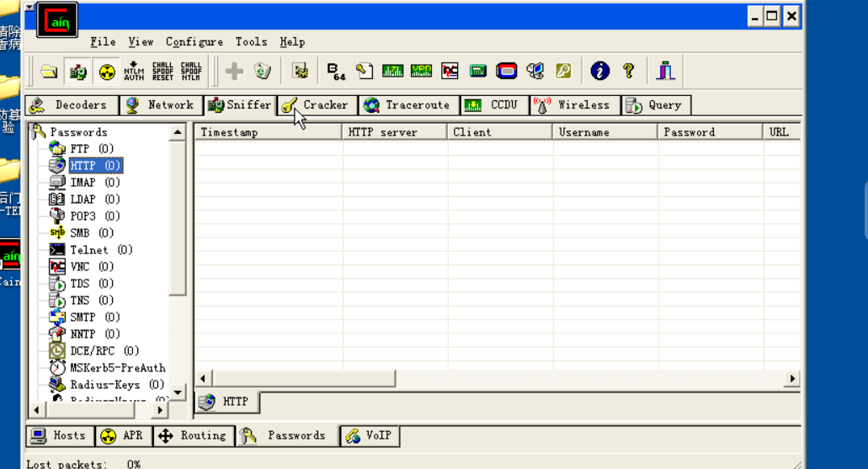Open the File menu
This screenshot has width=868, height=469.
[x=103, y=42]
